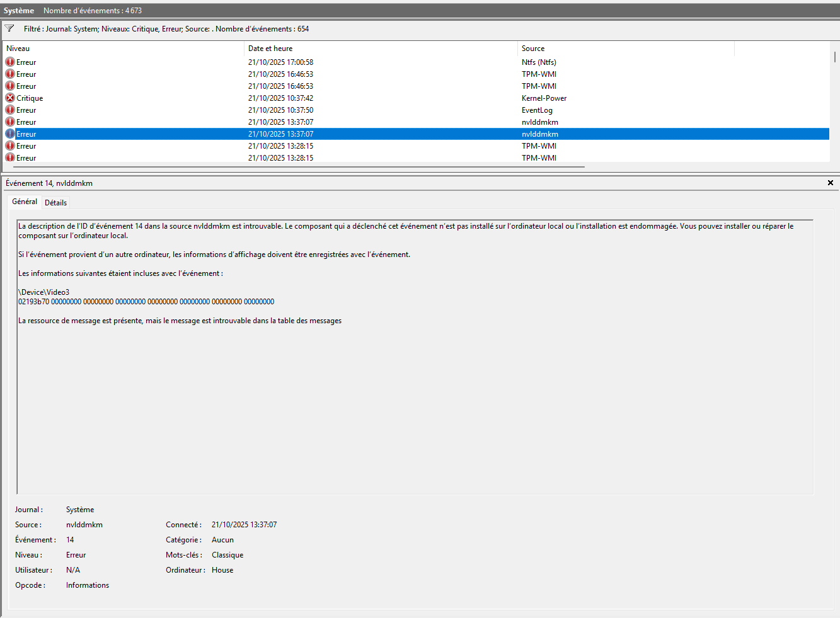
Task: Click the date 21/10/2025 10:37:42
Action: [x=280, y=98]
